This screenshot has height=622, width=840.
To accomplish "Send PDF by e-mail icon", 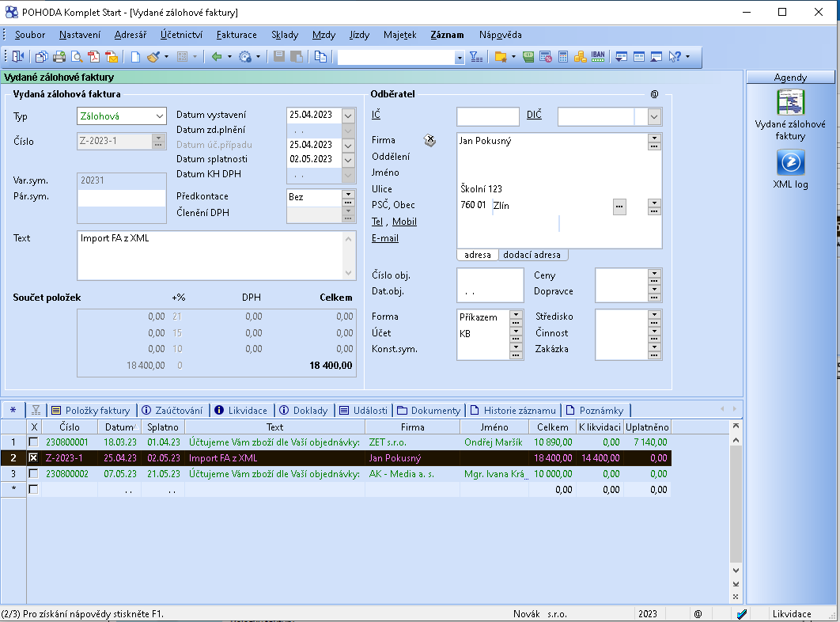I will point(112,56).
